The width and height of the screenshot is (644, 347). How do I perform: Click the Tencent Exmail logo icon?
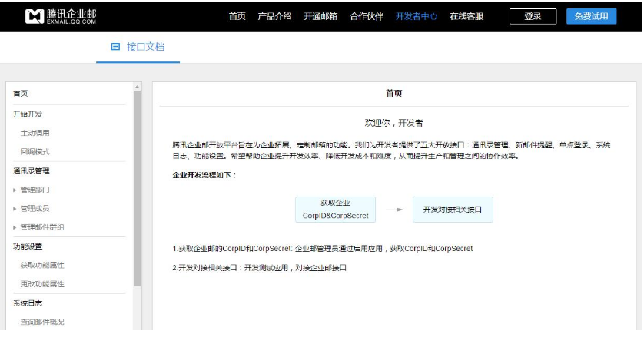coord(35,16)
